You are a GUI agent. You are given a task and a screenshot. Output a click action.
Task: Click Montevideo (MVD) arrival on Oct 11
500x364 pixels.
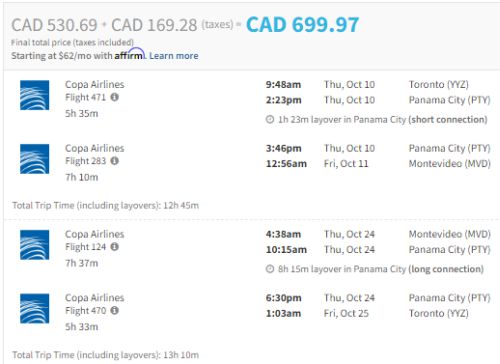pos(450,164)
